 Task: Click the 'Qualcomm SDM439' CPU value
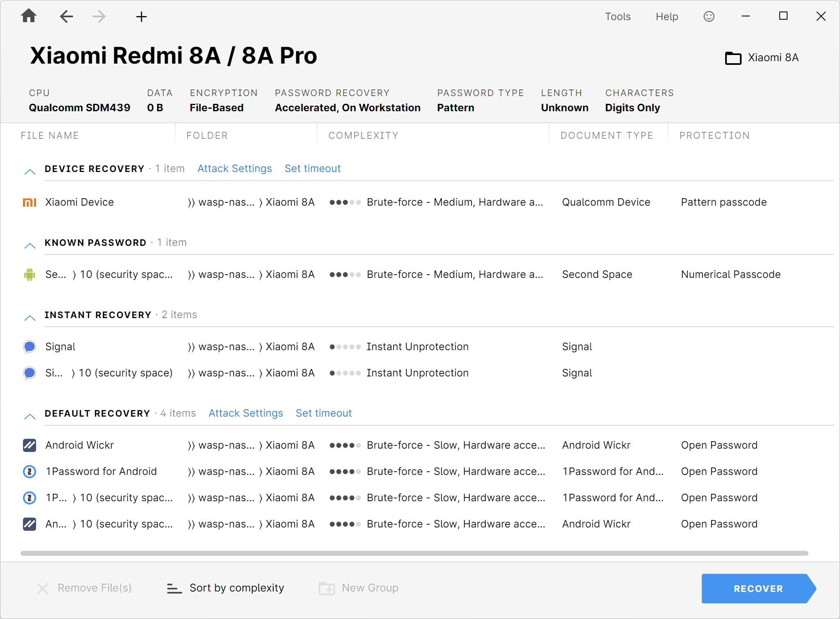[80, 108]
